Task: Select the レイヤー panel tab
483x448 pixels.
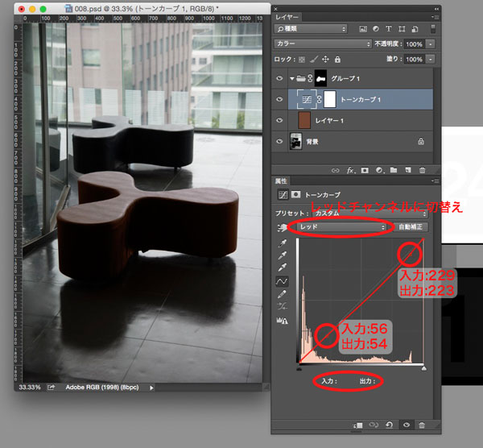Action: click(287, 15)
